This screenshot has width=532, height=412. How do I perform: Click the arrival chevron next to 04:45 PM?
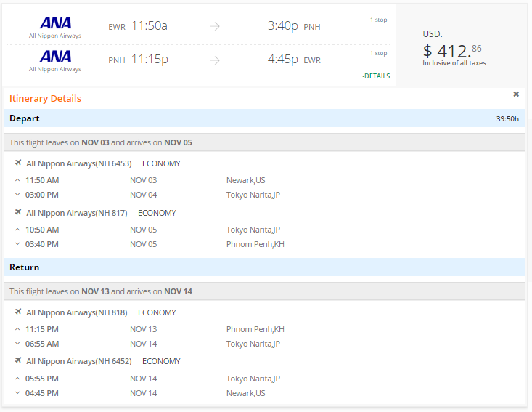[17, 393]
